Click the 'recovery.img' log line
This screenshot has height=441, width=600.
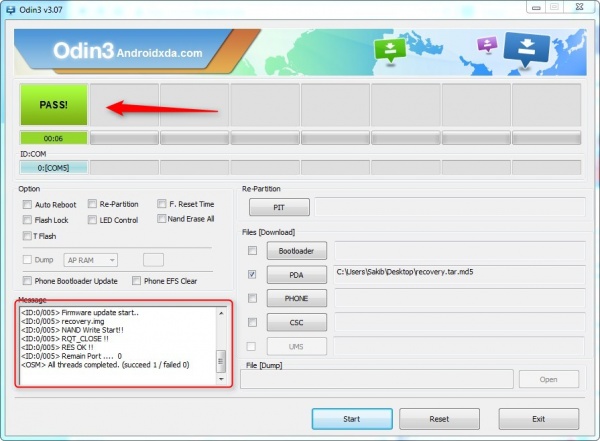(63, 322)
